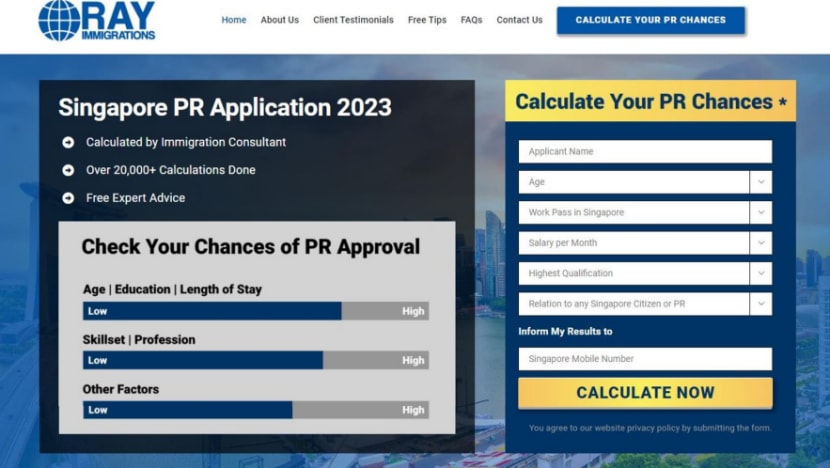Open Client Testimonials in the navigation
This screenshot has width=830, height=468.
(x=353, y=20)
